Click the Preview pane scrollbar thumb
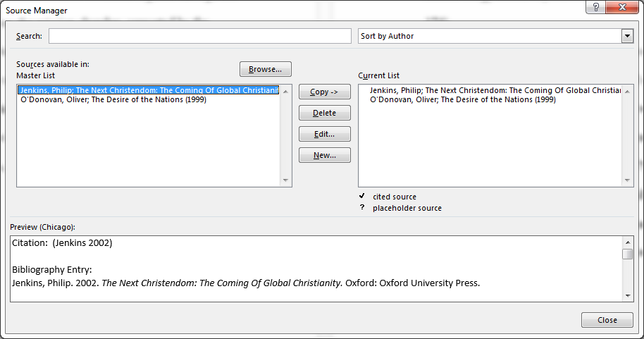644x339 pixels. click(x=628, y=254)
